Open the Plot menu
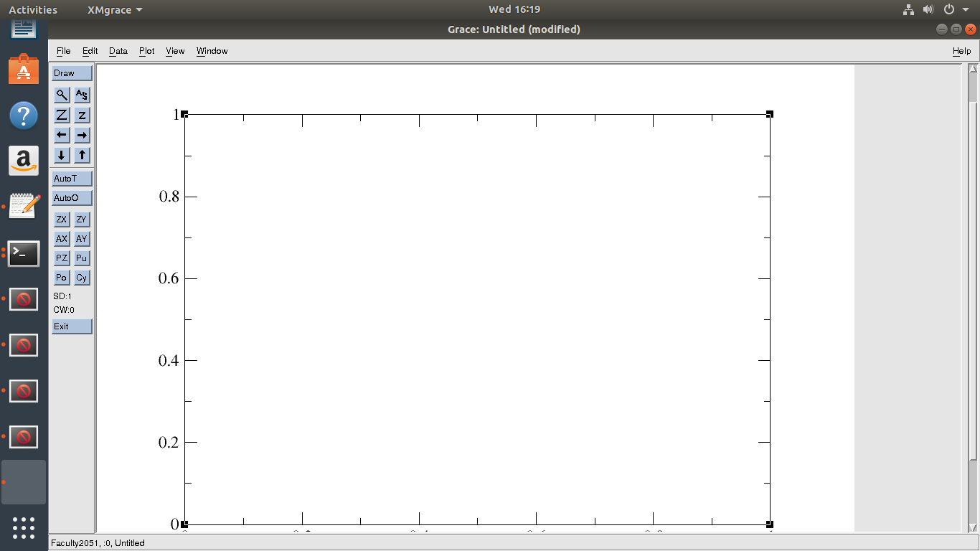Viewport: 980px width, 551px height. [146, 51]
